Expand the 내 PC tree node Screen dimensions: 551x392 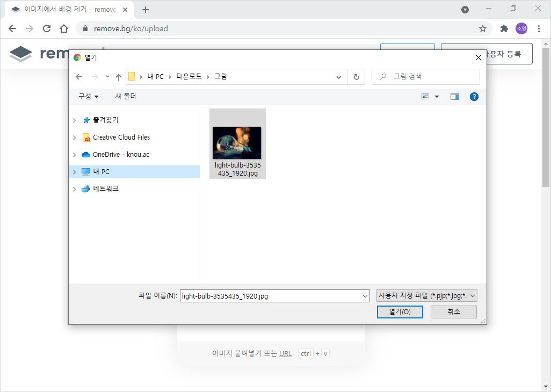coord(75,172)
